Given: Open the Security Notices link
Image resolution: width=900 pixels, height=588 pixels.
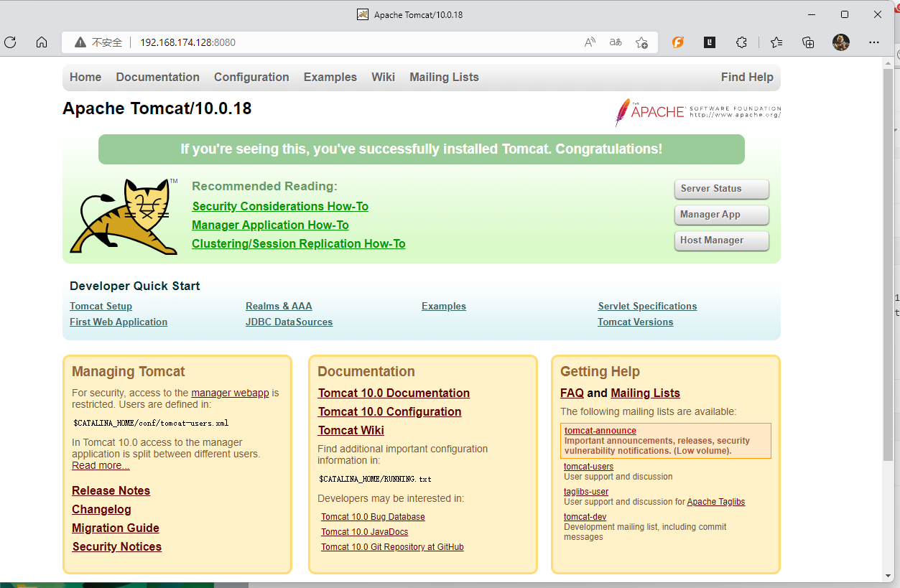Looking at the screenshot, I should [x=117, y=547].
